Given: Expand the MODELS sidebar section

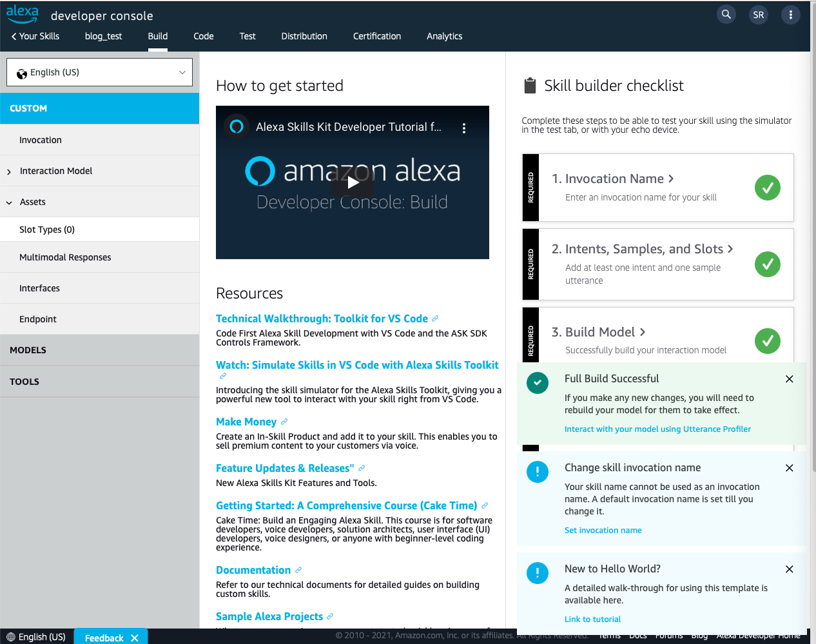Looking at the screenshot, I should (x=100, y=350).
